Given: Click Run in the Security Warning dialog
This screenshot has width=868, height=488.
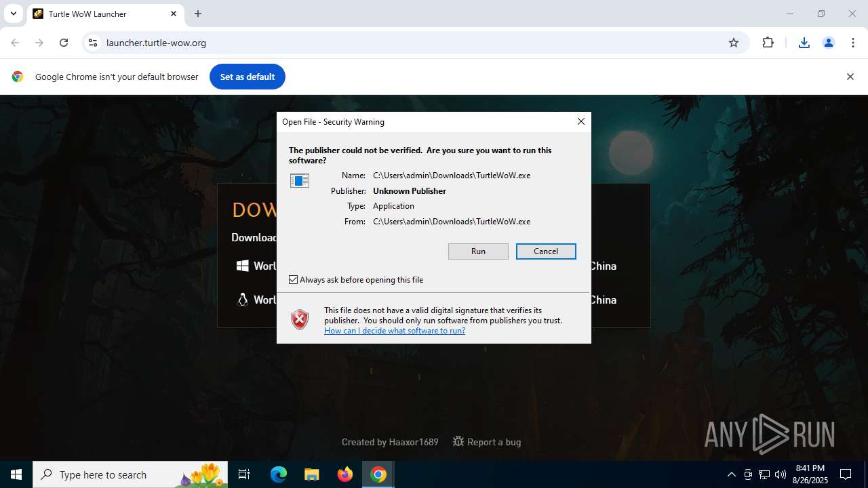Looking at the screenshot, I should click(x=478, y=251).
